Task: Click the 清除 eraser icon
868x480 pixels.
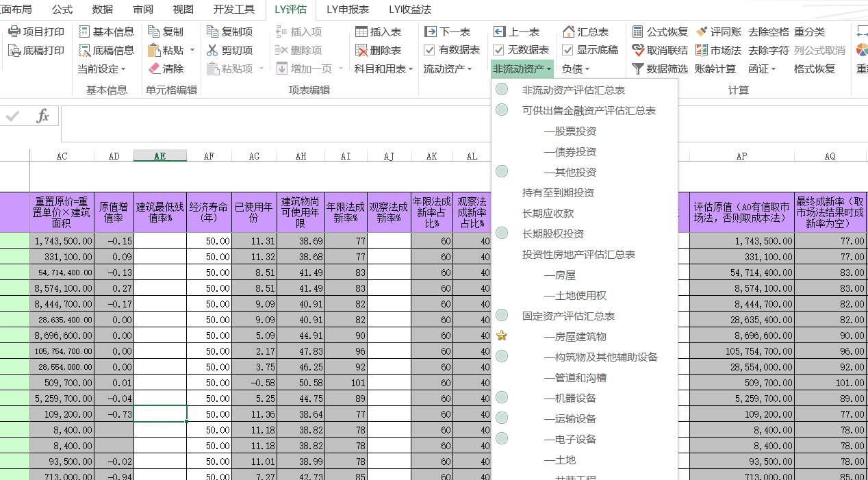Action: point(154,69)
